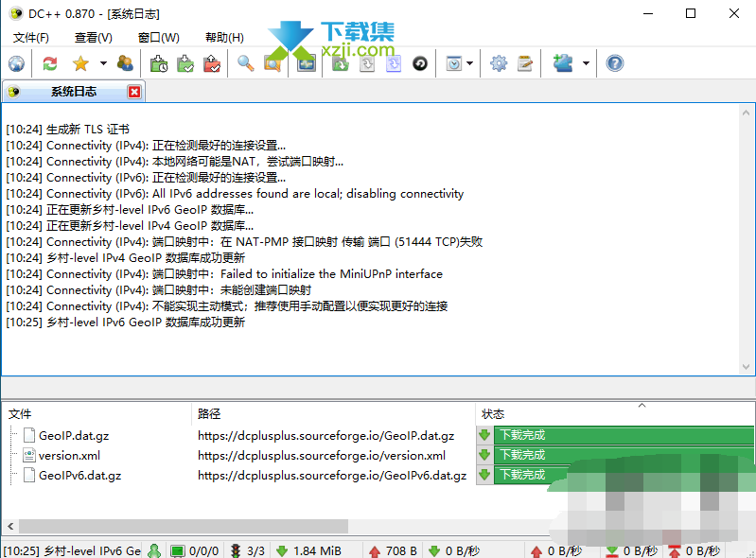Select version.xml transfer row

(x=378, y=455)
